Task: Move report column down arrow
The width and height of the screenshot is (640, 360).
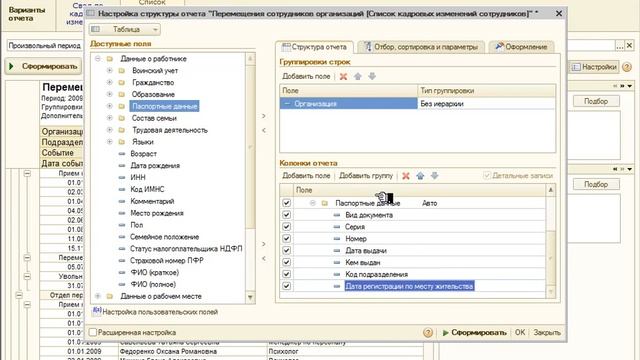Action: 434,176
